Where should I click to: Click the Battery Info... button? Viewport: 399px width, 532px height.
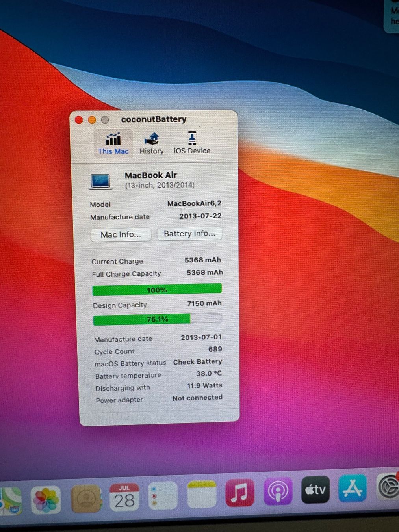[x=189, y=234]
